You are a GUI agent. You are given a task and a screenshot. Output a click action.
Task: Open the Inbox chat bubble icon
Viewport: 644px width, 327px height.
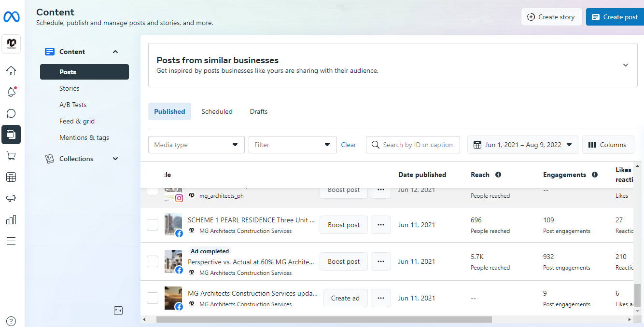point(11,113)
